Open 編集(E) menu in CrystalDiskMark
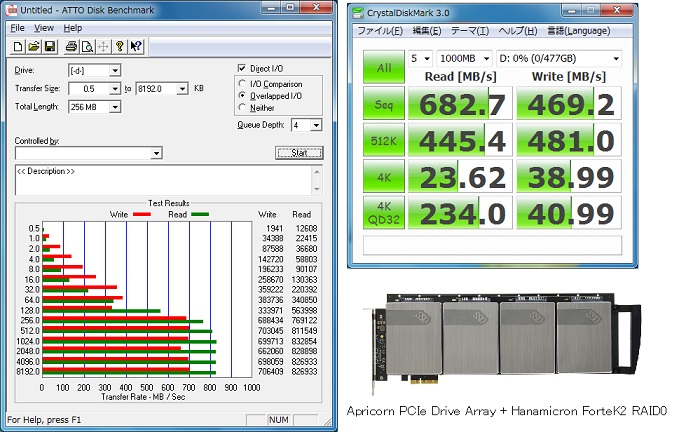 coord(427,31)
